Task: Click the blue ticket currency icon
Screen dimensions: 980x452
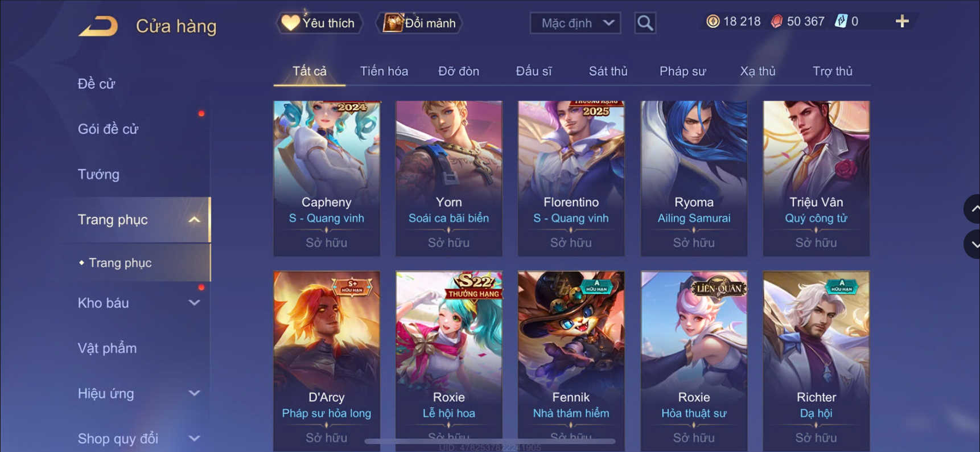Action: coord(841,22)
